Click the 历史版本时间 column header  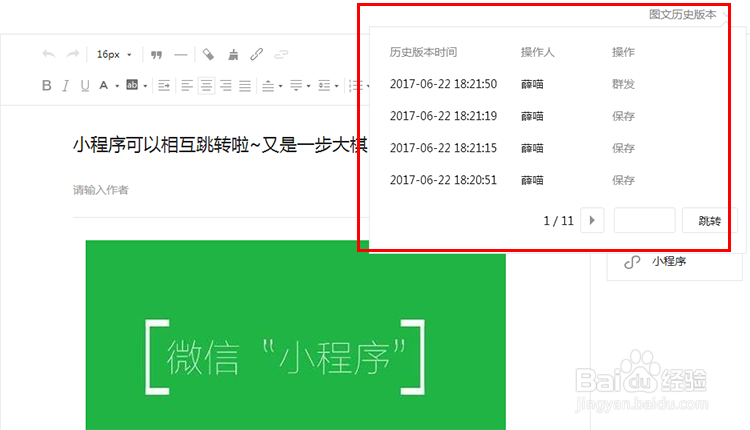[x=423, y=52]
